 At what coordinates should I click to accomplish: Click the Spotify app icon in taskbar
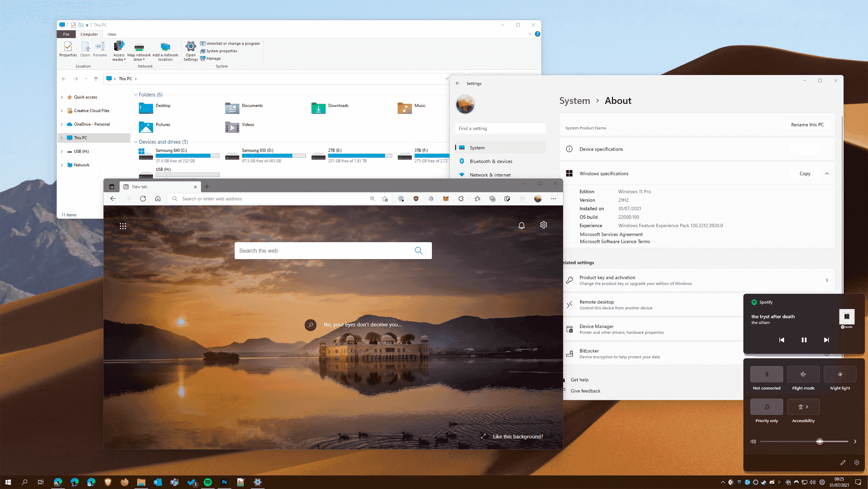208,482
